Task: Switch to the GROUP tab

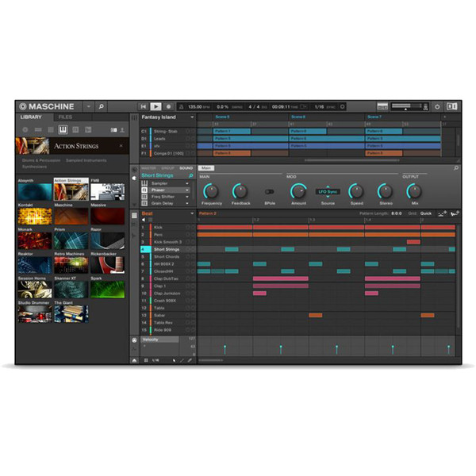Action: (168, 168)
